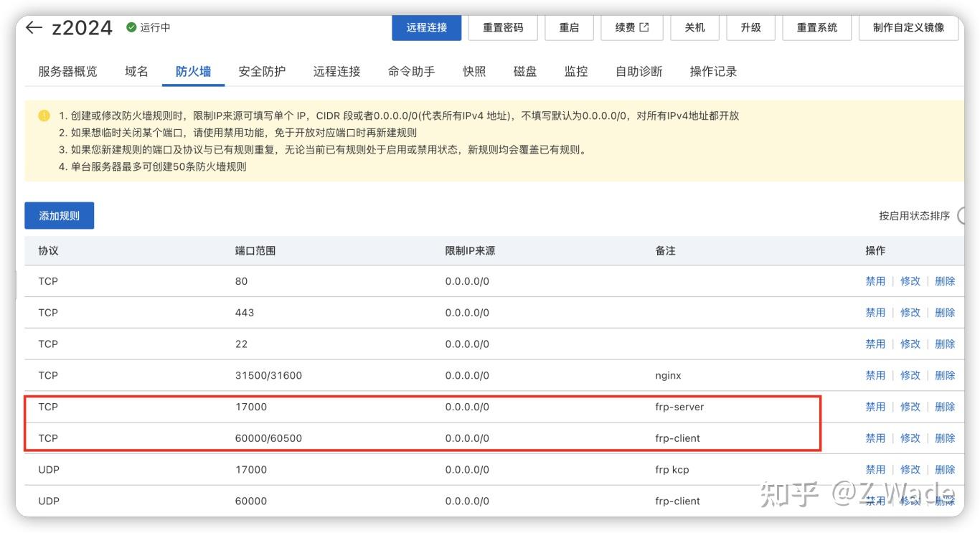Click the green 运行中 status icon
This screenshot has height=533, width=980.
(131, 27)
